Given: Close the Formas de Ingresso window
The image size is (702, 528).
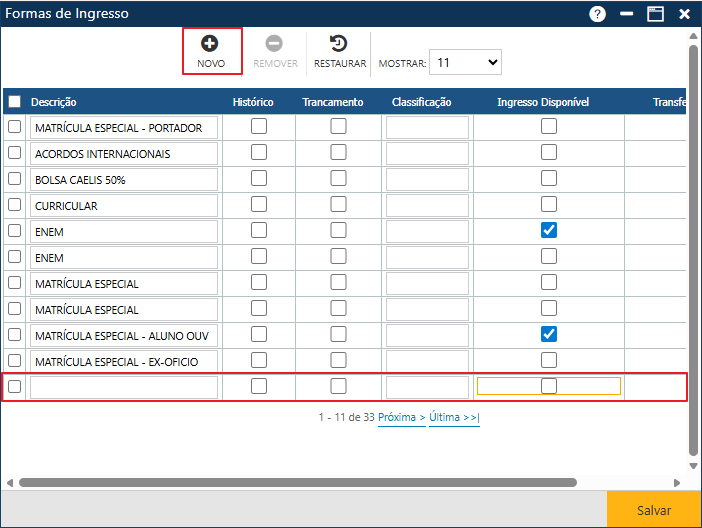Looking at the screenshot, I should [684, 14].
